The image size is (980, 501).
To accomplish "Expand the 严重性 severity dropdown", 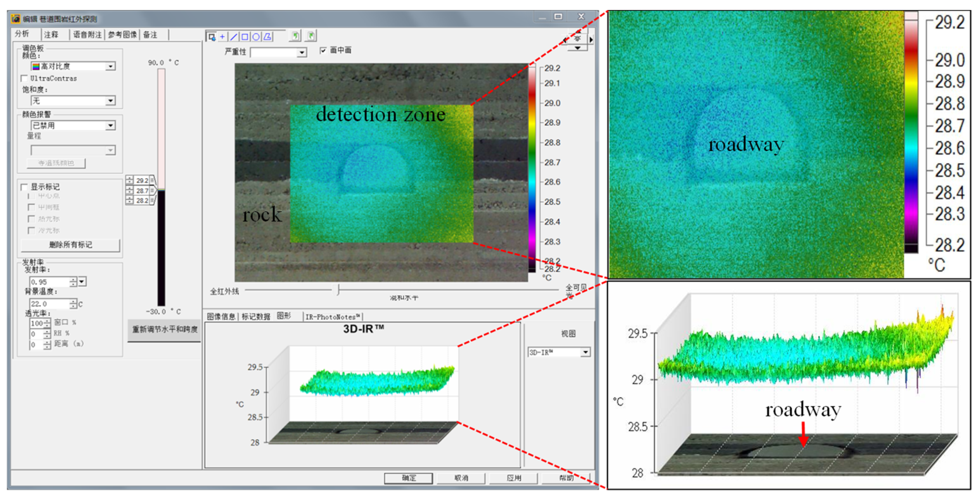I will tap(302, 52).
